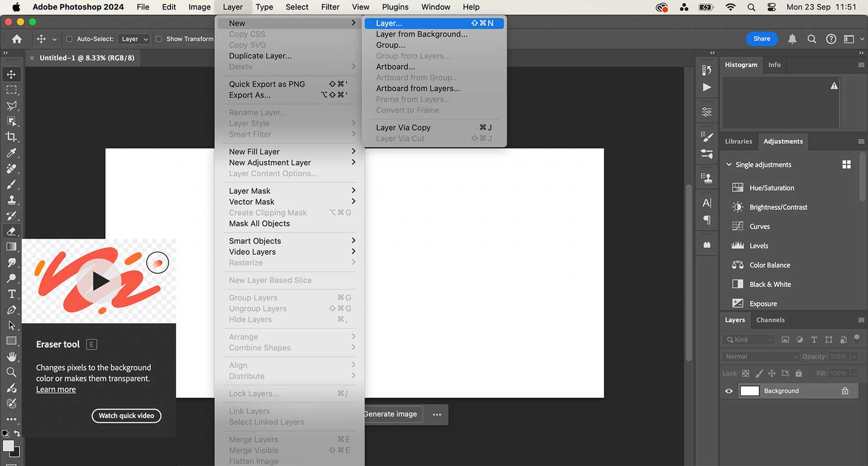Select the Hand tool
This screenshot has height=466, width=868.
tap(11, 356)
